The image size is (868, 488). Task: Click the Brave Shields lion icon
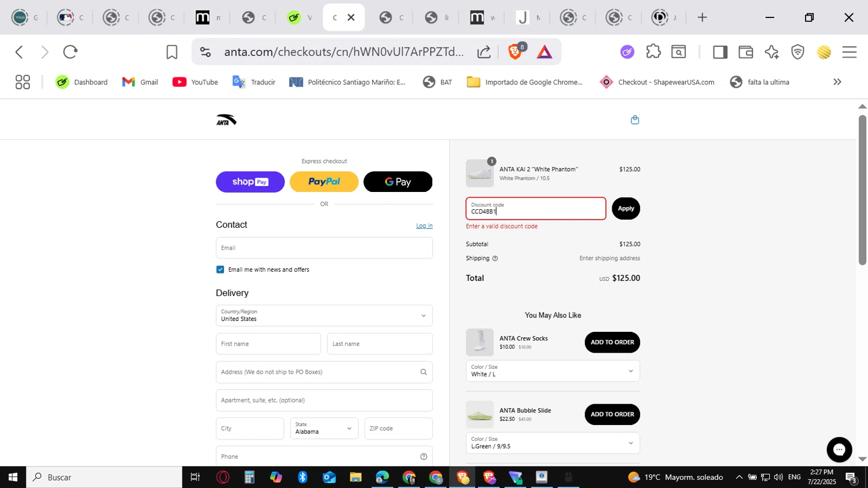tap(514, 52)
